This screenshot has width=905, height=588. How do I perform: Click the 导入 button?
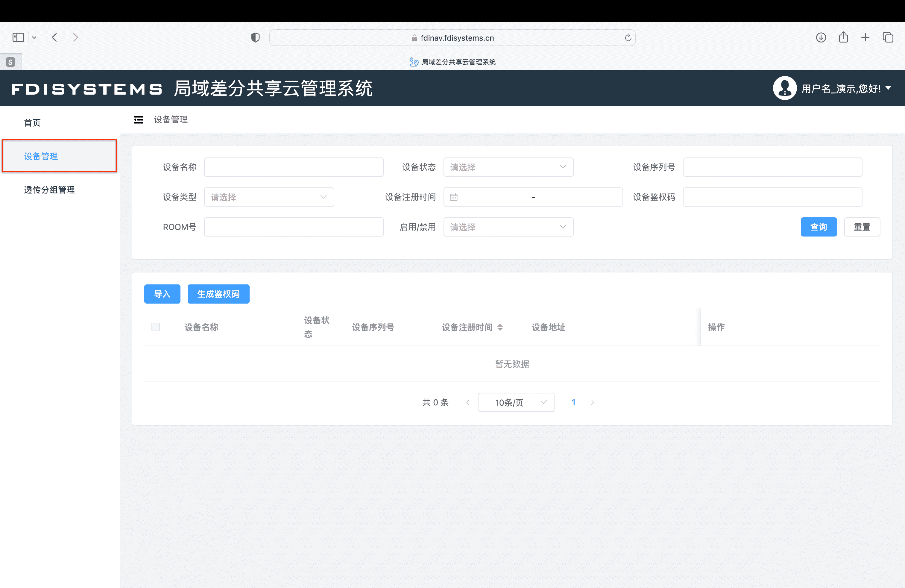point(162,294)
